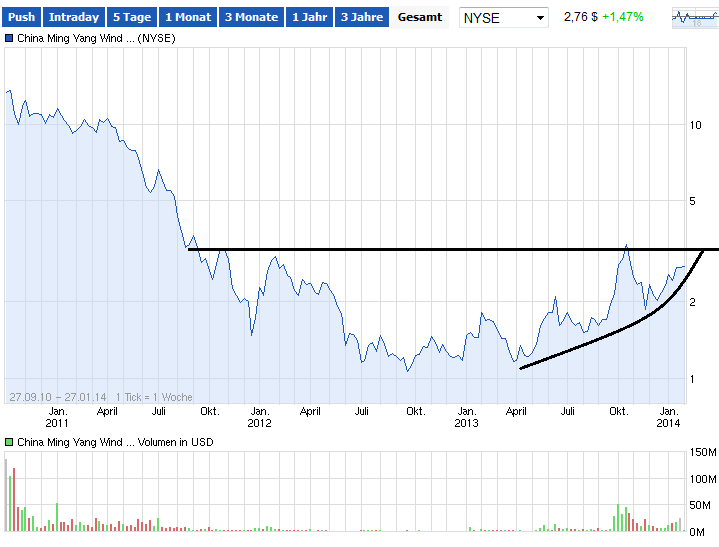The image size is (719, 547).
Task: Choose the 3 Monate range
Action: tap(251, 18)
